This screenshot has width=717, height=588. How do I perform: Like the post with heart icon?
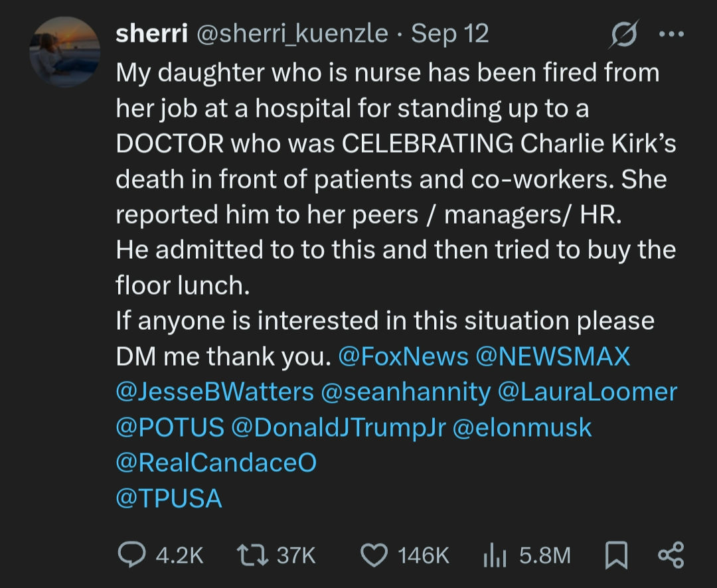pyautogui.click(x=374, y=555)
